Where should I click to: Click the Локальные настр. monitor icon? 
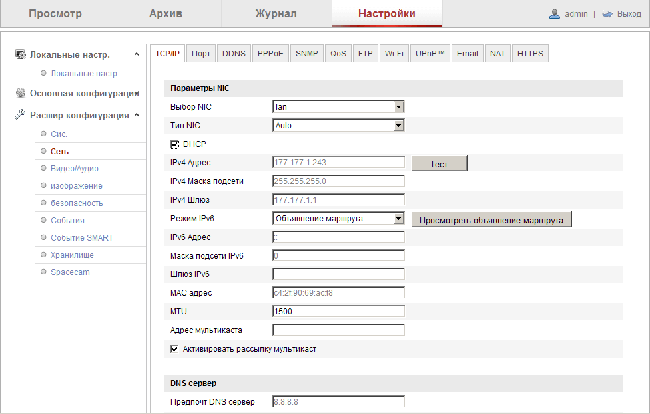click(20, 54)
